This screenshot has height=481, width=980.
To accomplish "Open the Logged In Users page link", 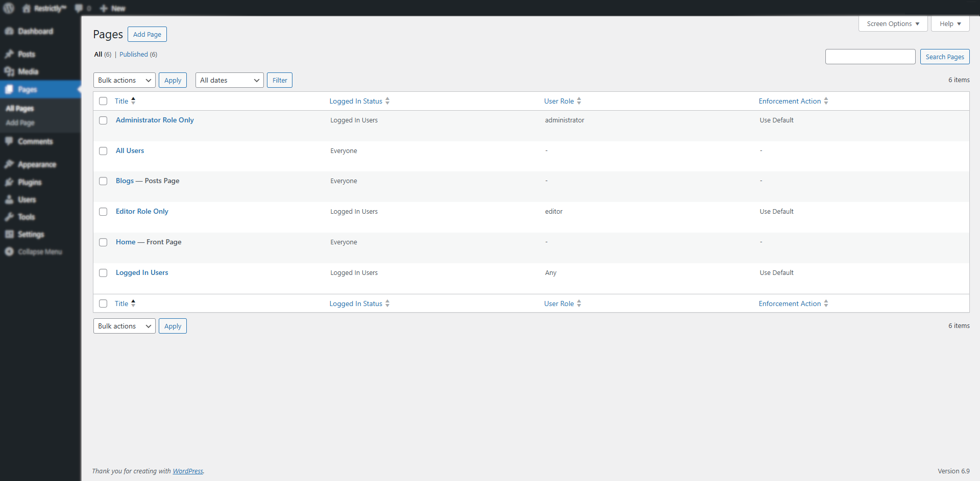I will [142, 273].
